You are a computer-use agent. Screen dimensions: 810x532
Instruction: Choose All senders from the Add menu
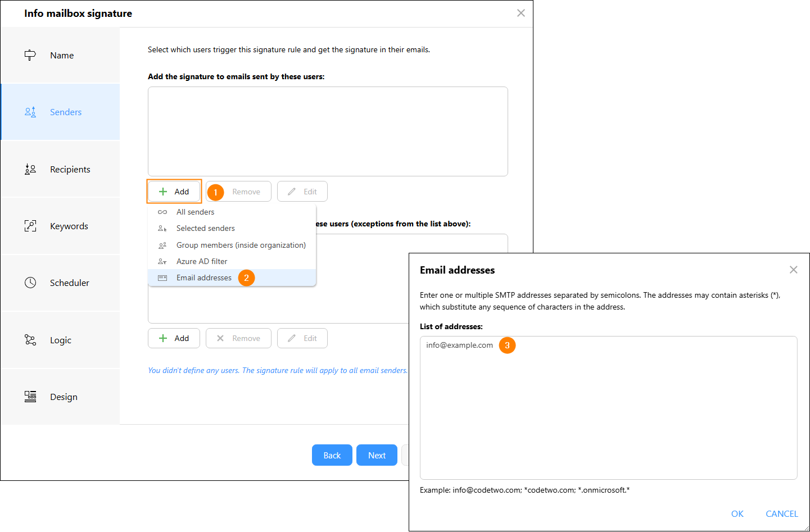point(232,212)
